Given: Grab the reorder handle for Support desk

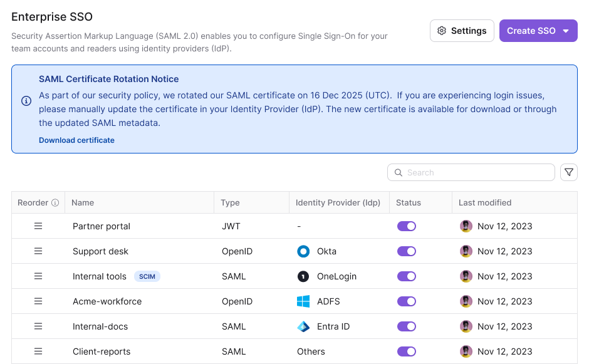Looking at the screenshot, I should point(38,251).
